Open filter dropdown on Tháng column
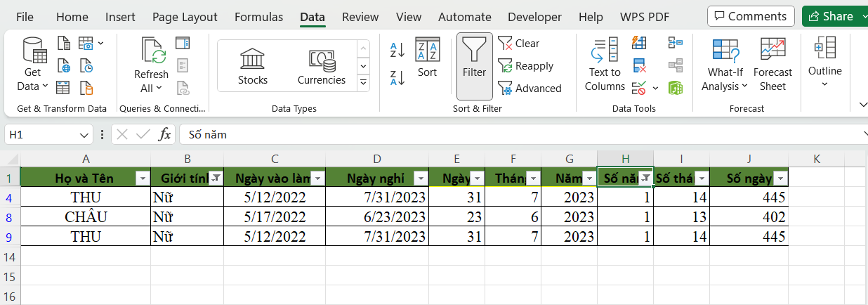Viewport: 868px width, 305px height. [x=533, y=179]
